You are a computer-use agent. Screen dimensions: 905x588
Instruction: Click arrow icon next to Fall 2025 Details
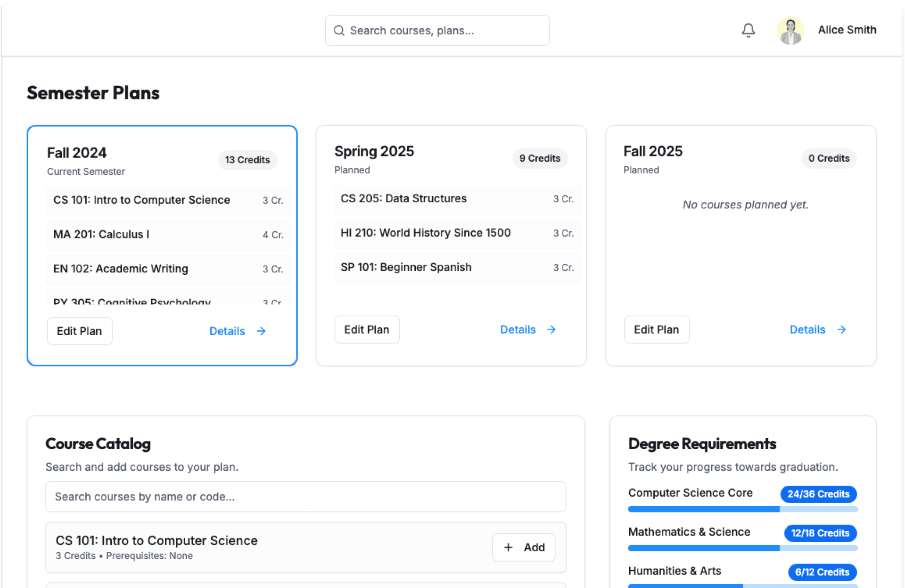pos(841,330)
